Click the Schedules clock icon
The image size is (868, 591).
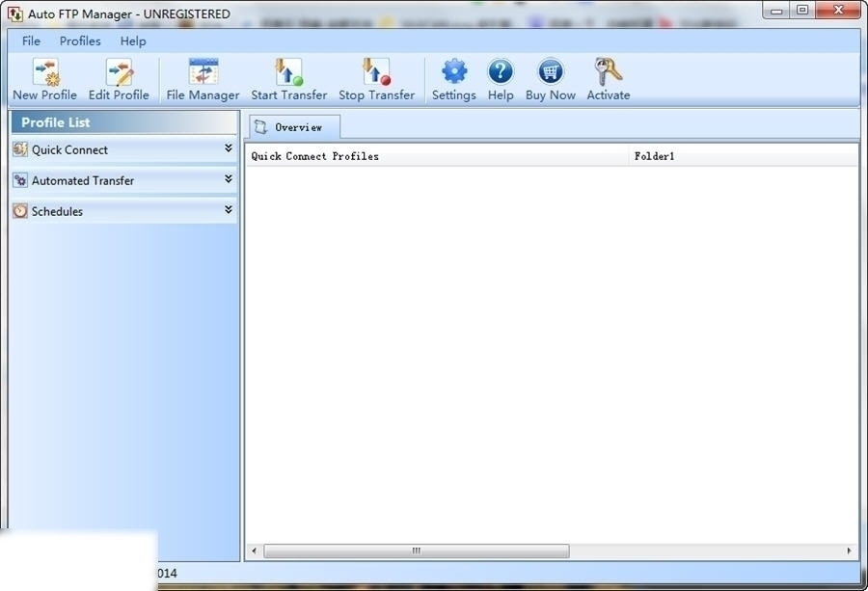(20, 211)
